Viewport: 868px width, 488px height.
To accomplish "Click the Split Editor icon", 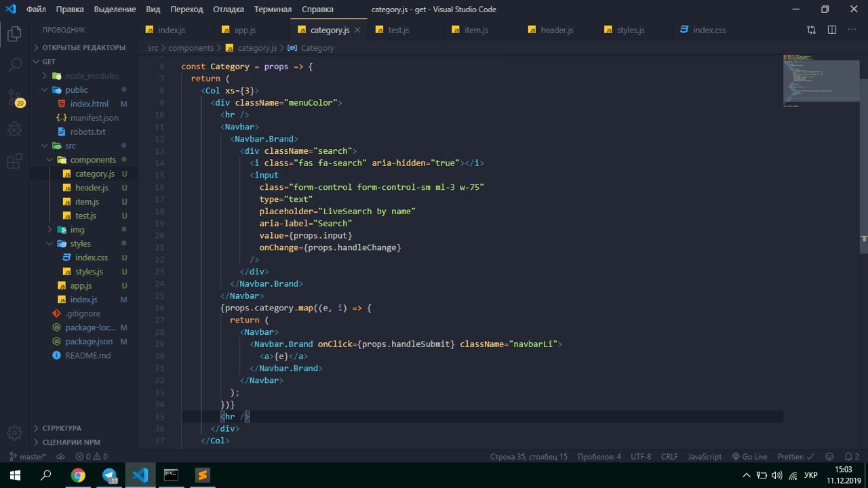I will [832, 30].
